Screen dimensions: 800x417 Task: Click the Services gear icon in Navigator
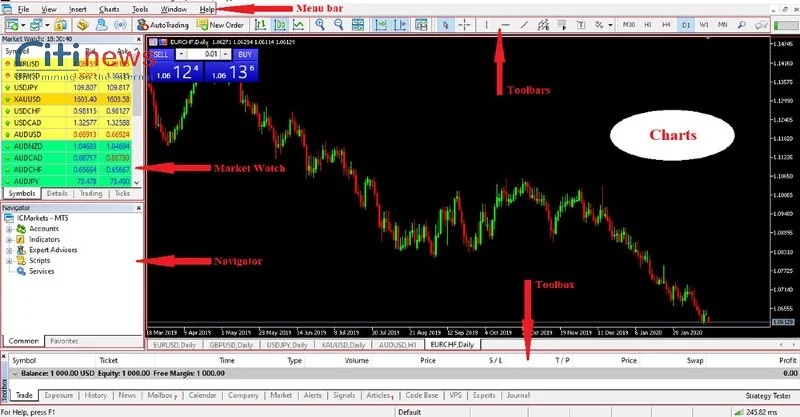(x=21, y=271)
